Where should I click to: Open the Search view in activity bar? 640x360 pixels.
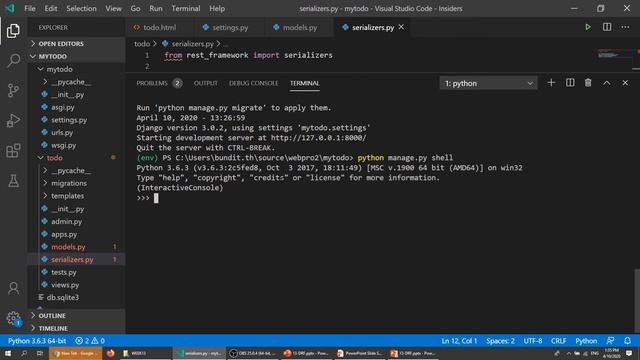click(13, 60)
